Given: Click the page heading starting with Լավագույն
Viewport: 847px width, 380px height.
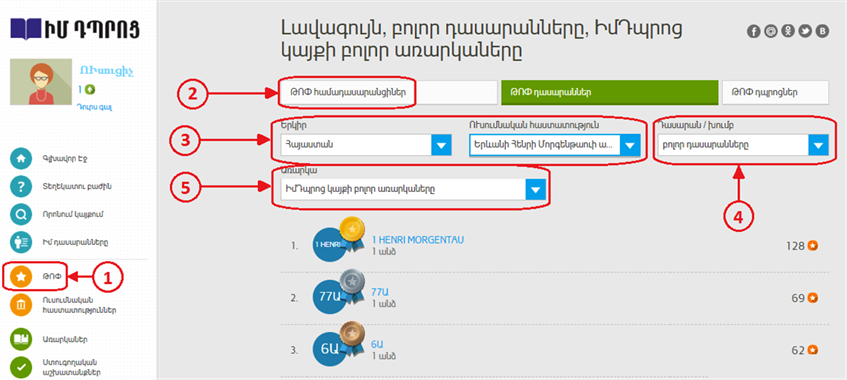Looking at the screenshot, I should point(482,39).
